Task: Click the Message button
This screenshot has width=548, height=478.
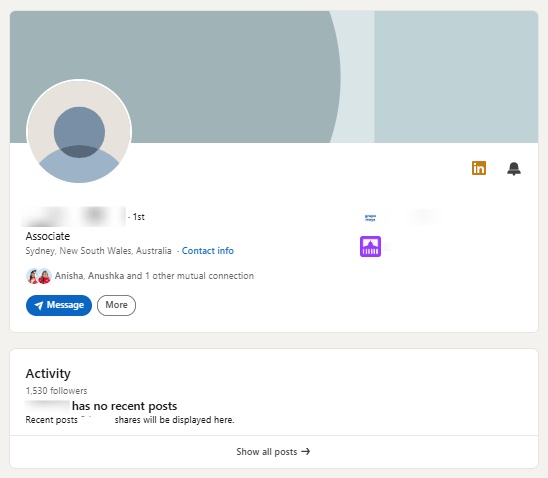Action: pyautogui.click(x=59, y=305)
